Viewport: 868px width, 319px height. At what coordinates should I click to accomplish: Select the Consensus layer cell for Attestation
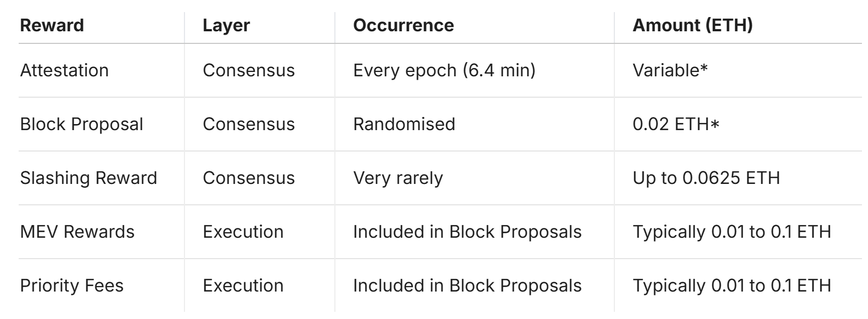(x=249, y=71)
